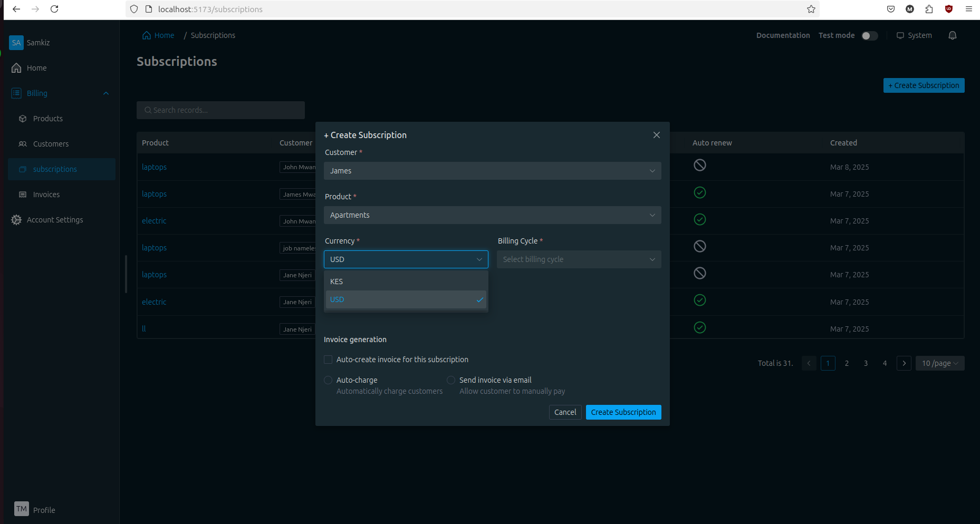Open the Billing Cycle dropdown
Screen dimensions: 980x524
[579, 259]
